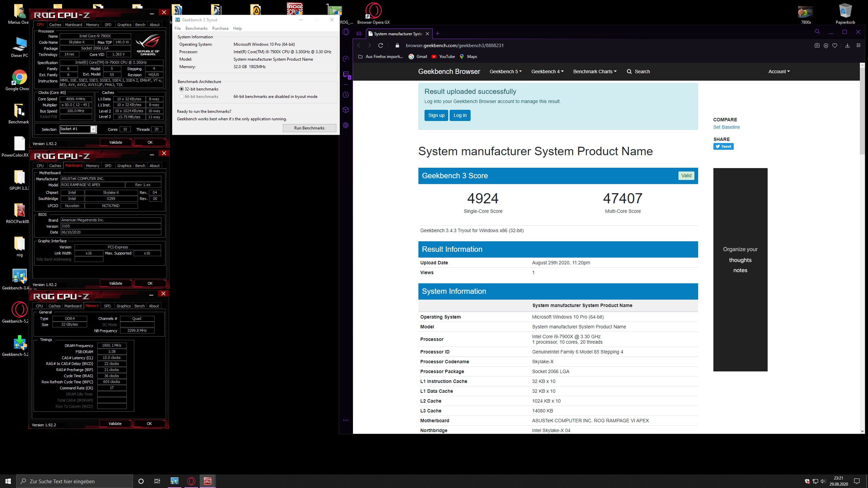Open ad blocker shield icon

tap(826, 45)
